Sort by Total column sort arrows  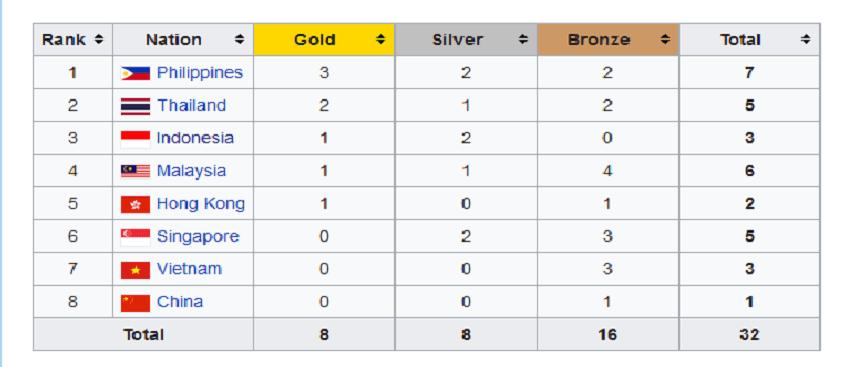point(806,39)
